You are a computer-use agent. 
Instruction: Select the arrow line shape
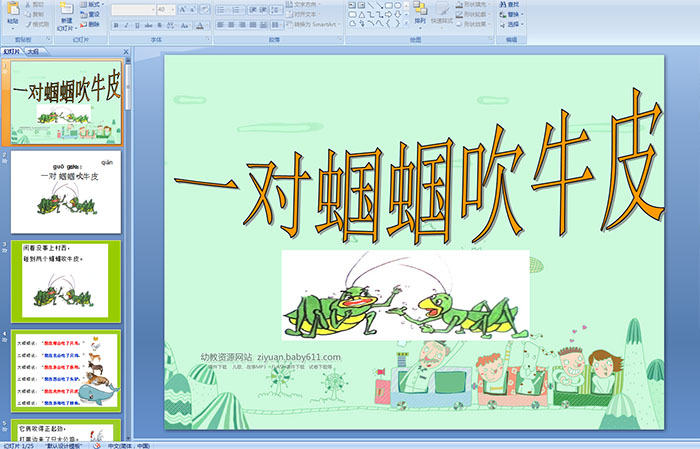380,5
